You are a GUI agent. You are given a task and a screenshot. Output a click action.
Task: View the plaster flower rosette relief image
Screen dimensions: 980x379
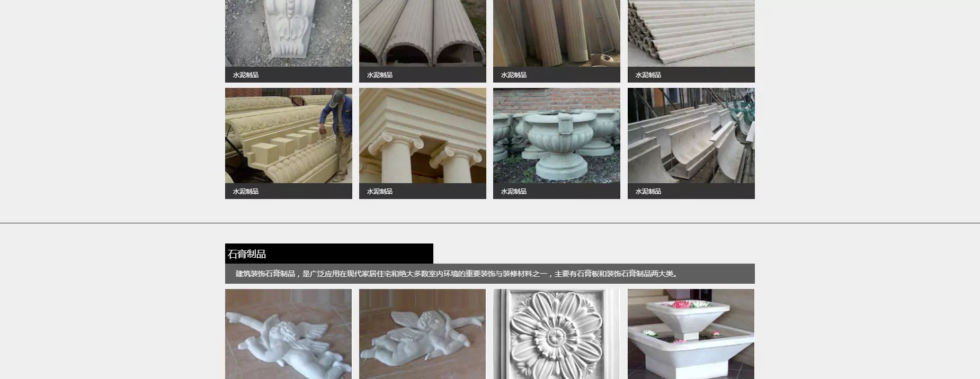pos(557,334)
